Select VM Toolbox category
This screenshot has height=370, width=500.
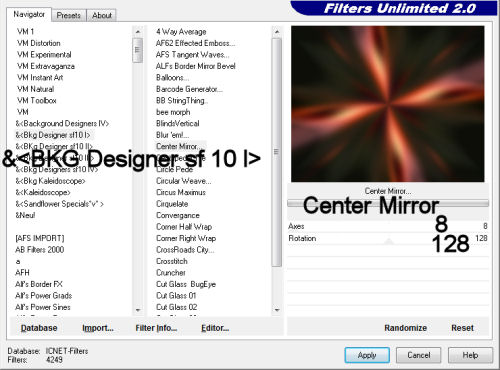point(37,100)
